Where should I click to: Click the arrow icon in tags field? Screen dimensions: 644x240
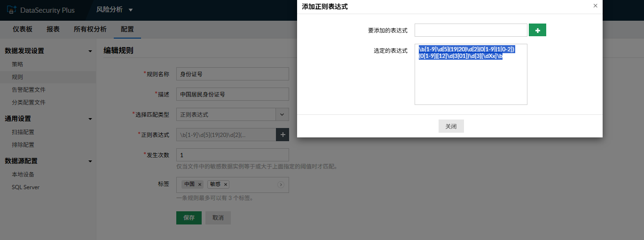281,184
